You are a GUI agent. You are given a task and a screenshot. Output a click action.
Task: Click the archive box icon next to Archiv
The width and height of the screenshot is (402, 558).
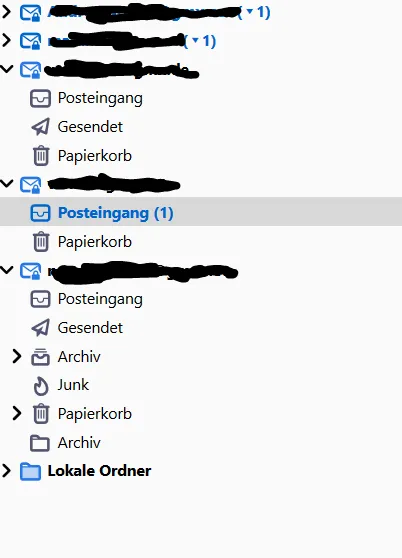coord(40,357)
